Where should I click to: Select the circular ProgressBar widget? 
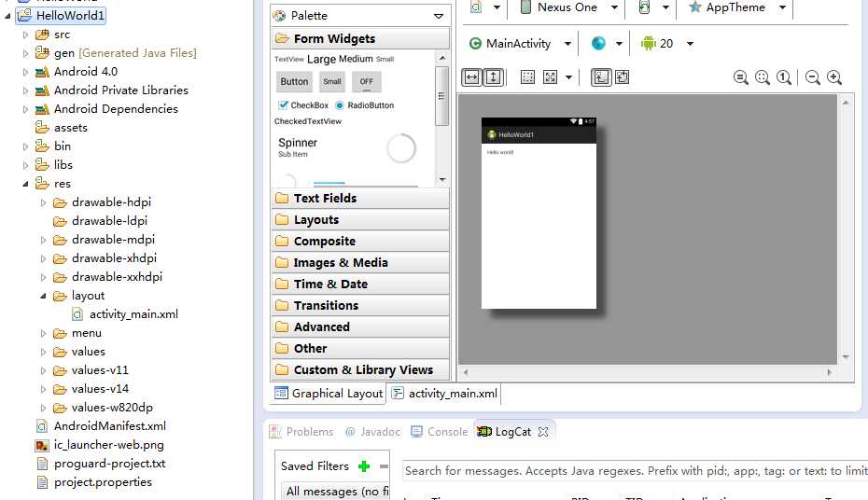[x=400, y=148]
